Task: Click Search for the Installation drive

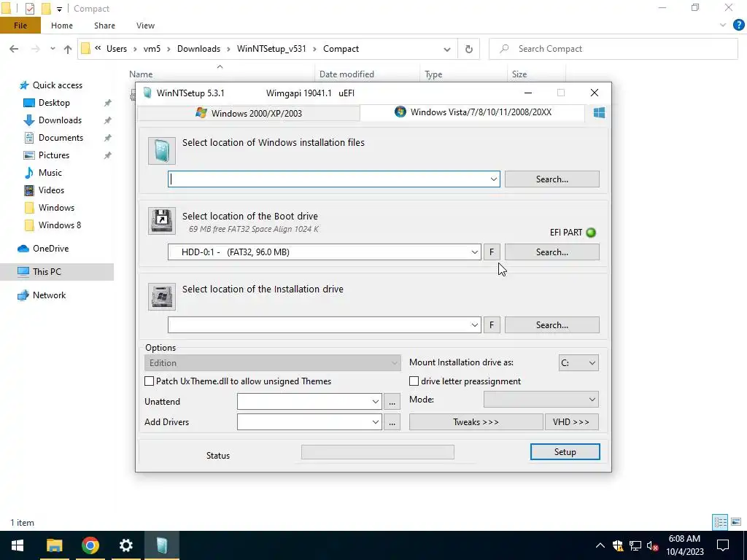Action: tap(552, 324)
